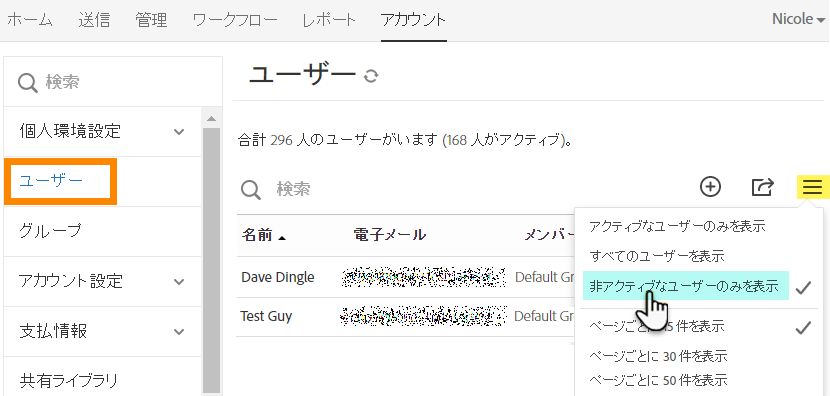Open 共有ライブラリ in the sidebar
830x396 pixels.
pyautogui.click(x=69, y=381)
